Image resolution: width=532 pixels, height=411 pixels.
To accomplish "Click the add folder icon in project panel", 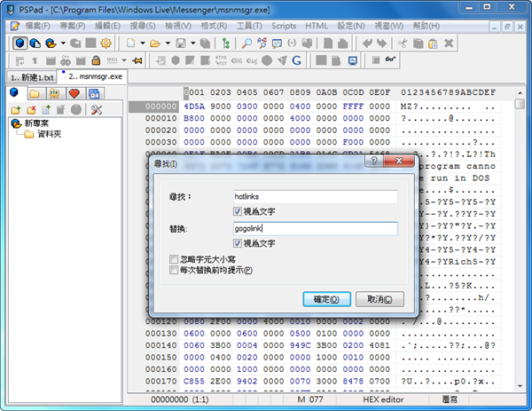I will (16, 110).
